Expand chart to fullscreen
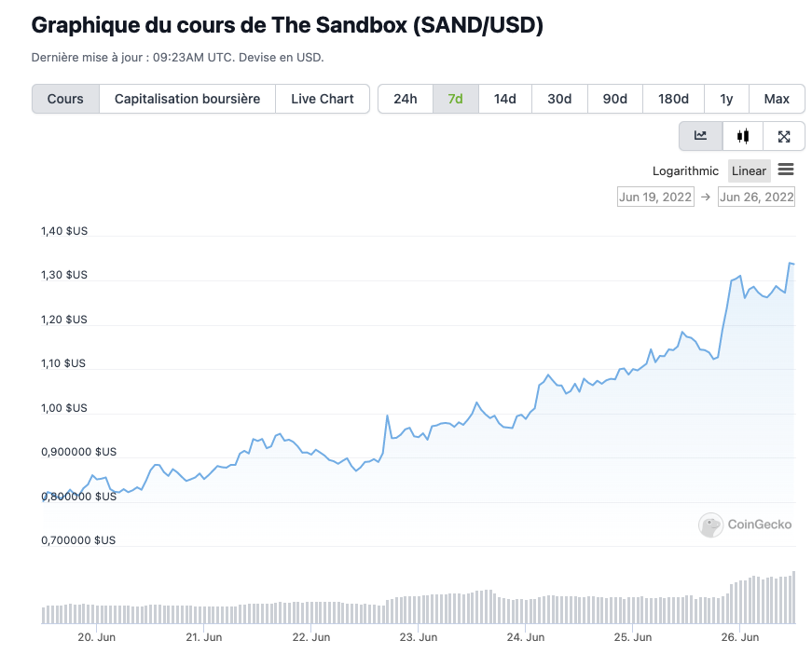The image size is (812, 654). [784, 136]
